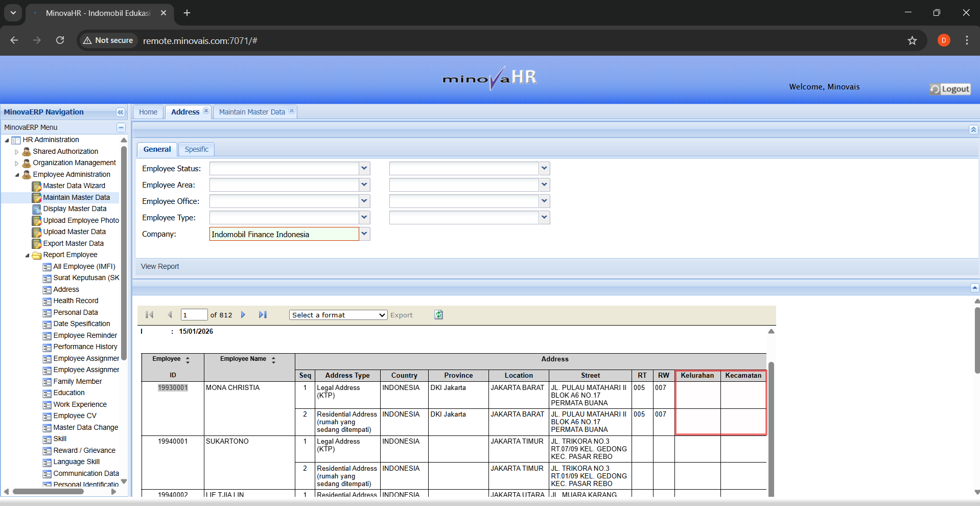Viewport: 980px width, 506px height.
Task: Collapse the MinovaERP Navigation panel
Action: coord(121,112)
